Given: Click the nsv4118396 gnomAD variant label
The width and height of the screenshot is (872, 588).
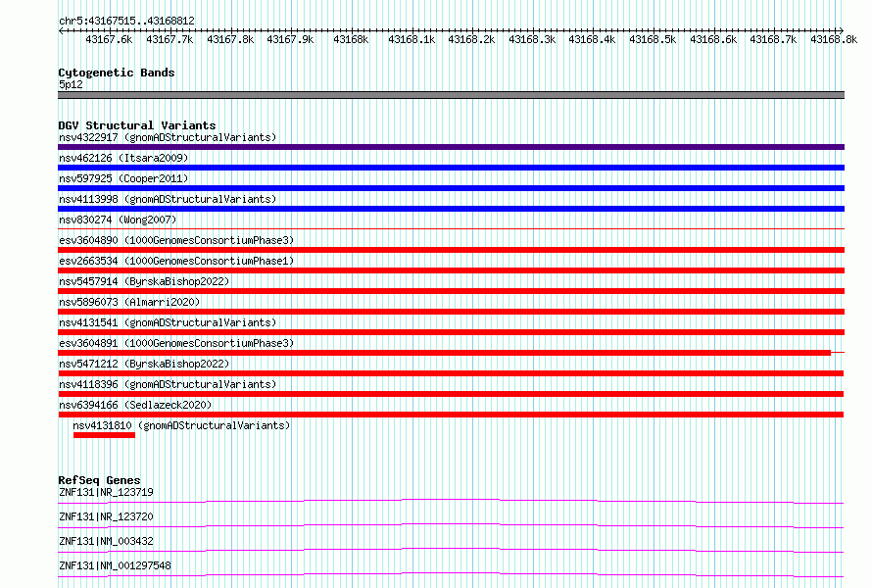Looking at the screenshot, I should pos(168,384).
